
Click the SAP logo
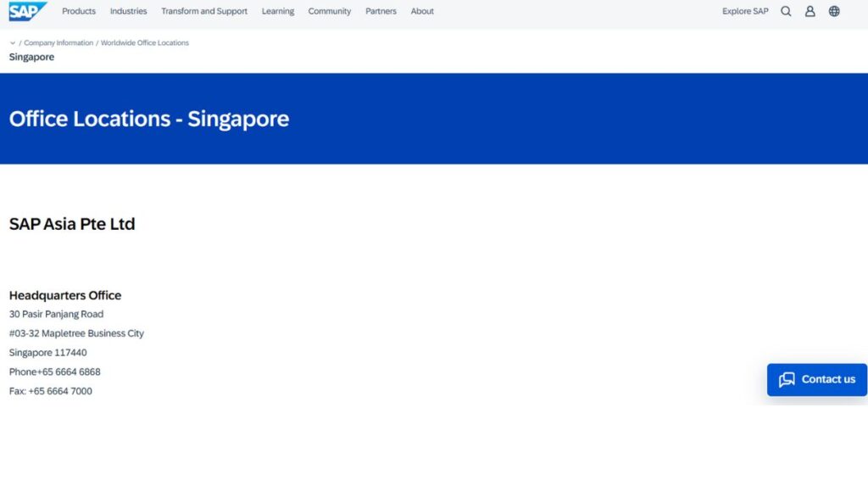pyautogui.click(x=28, y=11)
